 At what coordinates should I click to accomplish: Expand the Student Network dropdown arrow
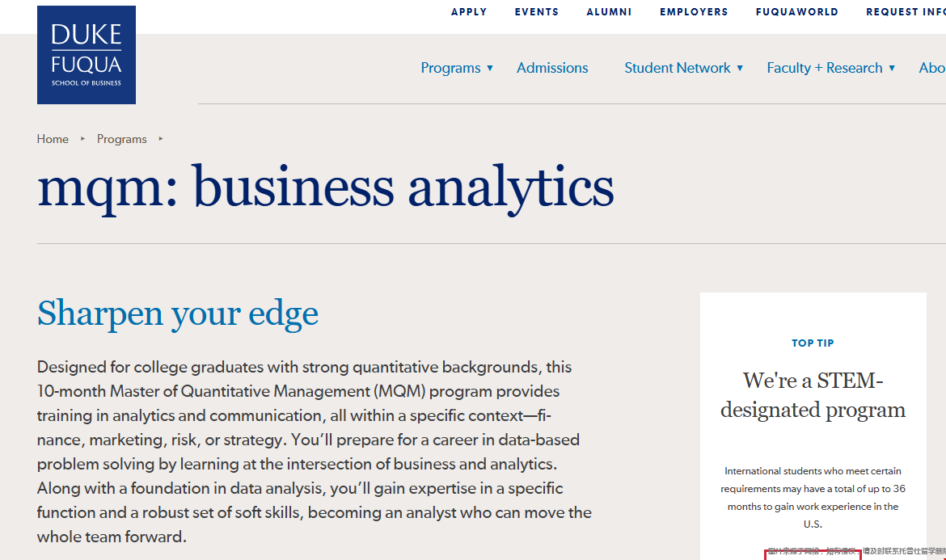pyautogui.click(x=740, y=68)
